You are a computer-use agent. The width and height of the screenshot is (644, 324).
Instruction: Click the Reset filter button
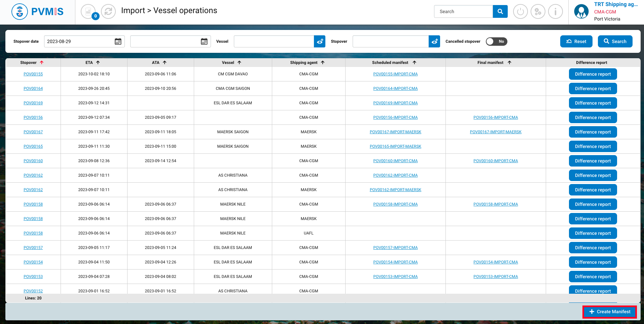(x=576, y=41)
